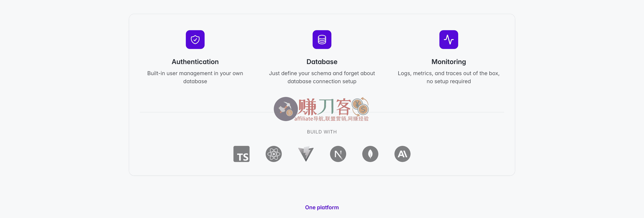Click the affiliate watermark caption text

click(x=331, y=119)
